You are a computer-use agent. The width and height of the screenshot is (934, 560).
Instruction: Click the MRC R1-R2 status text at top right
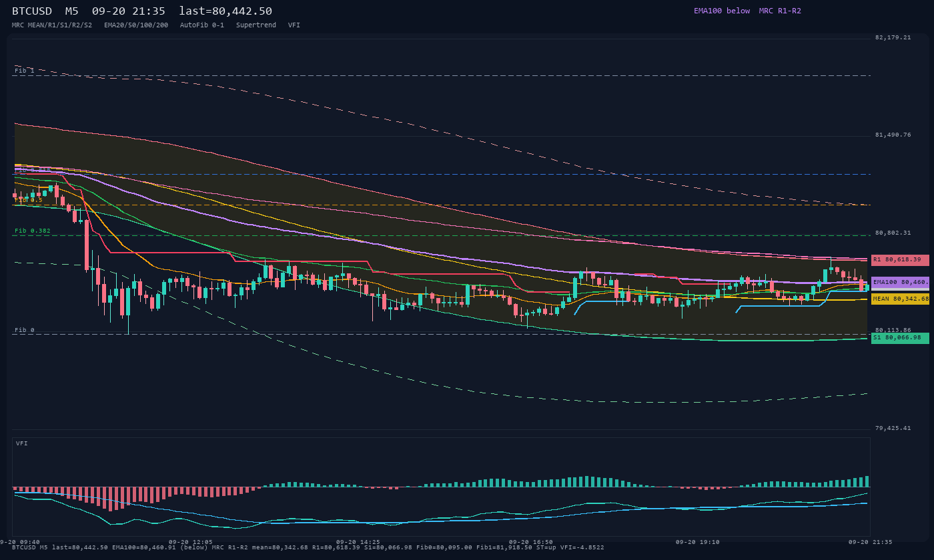coord(780,11)
